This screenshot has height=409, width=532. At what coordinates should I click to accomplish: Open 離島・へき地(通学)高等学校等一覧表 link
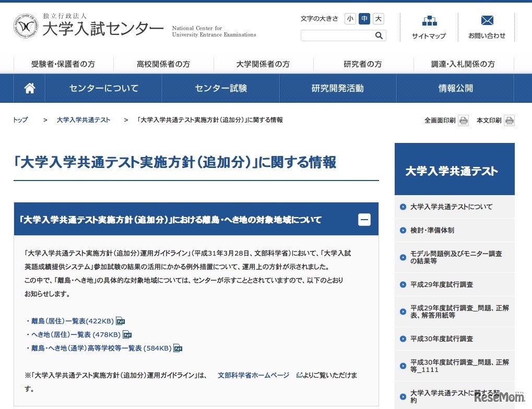tap(101, 348)
